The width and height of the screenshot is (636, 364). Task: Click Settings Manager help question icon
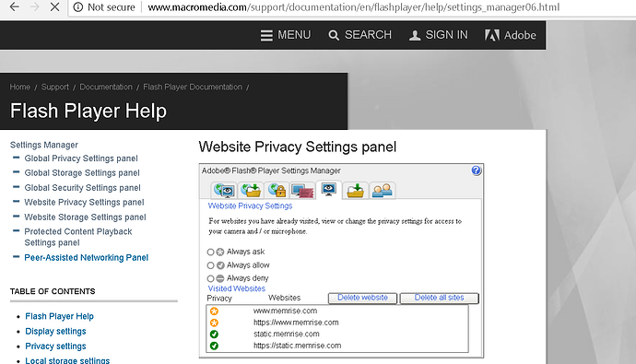coord(477,170)
